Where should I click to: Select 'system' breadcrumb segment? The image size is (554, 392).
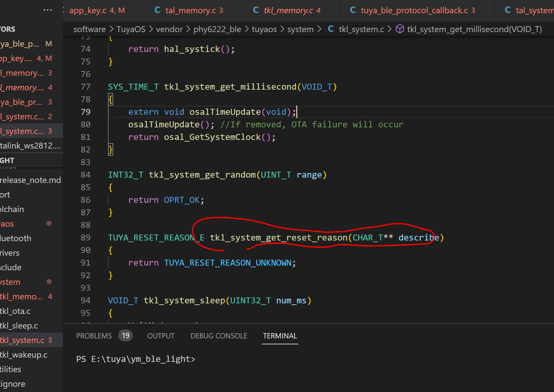click(x=300, y=29)
